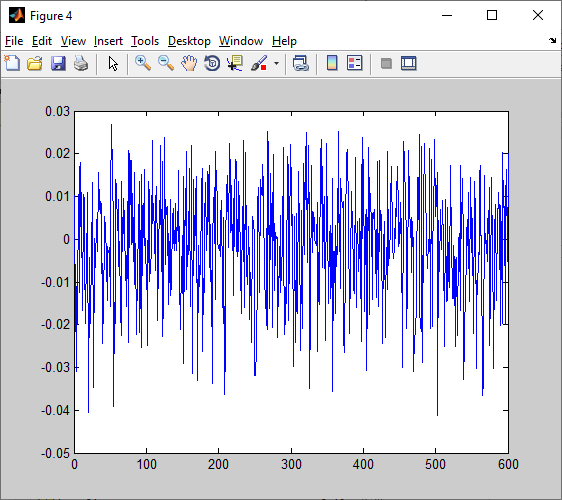Toggle the Insert Legend icon
Screen dimensions: 562x500
coord(354,63)
